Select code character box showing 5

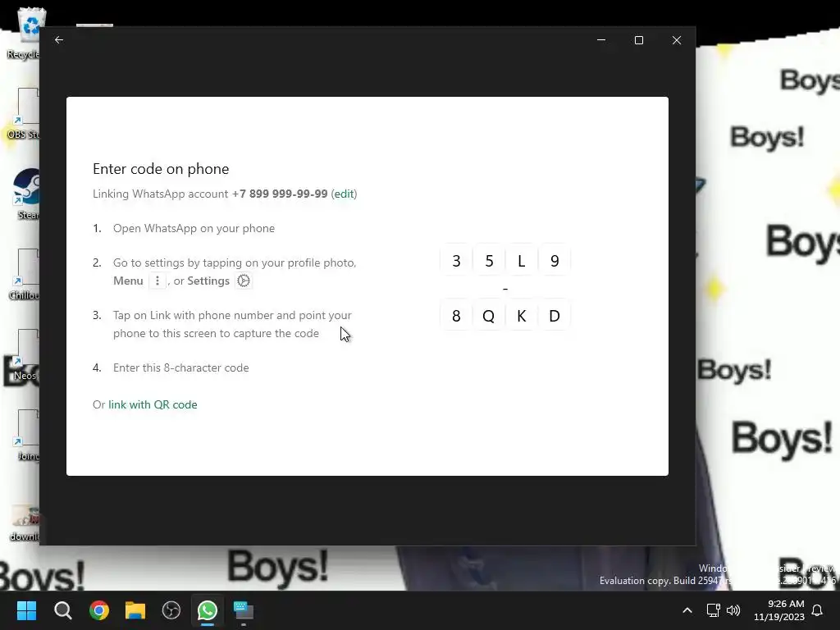(489, 260)
